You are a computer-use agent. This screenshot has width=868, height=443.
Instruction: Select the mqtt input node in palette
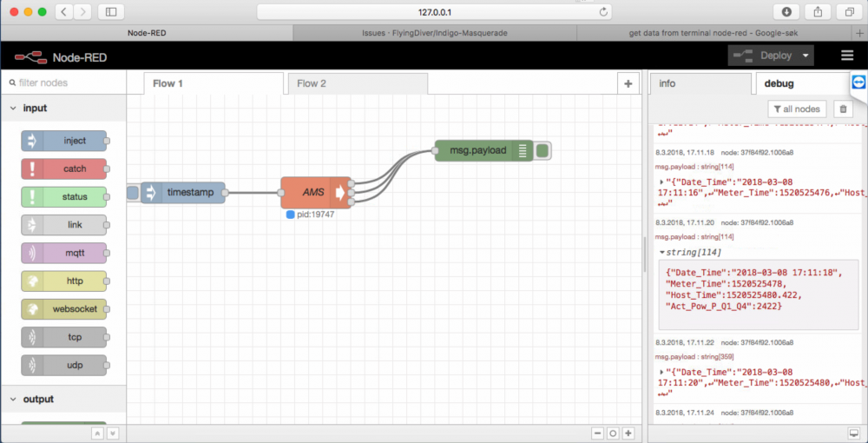64,253
